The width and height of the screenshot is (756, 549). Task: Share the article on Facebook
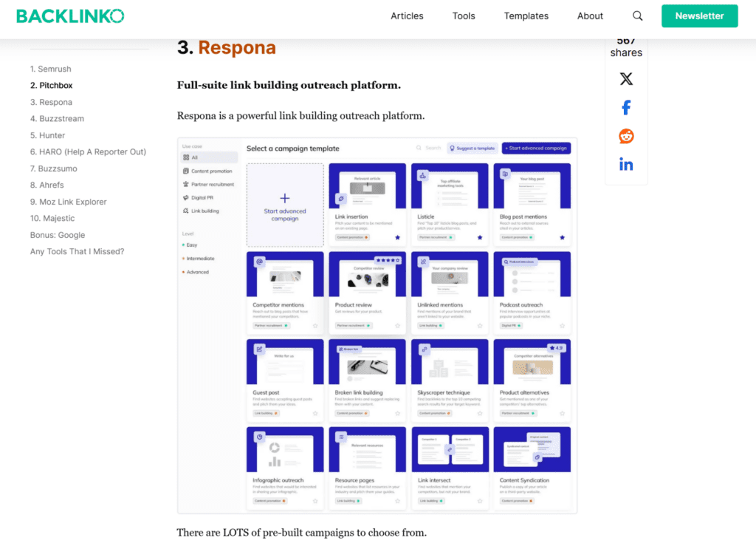point(626,107)
